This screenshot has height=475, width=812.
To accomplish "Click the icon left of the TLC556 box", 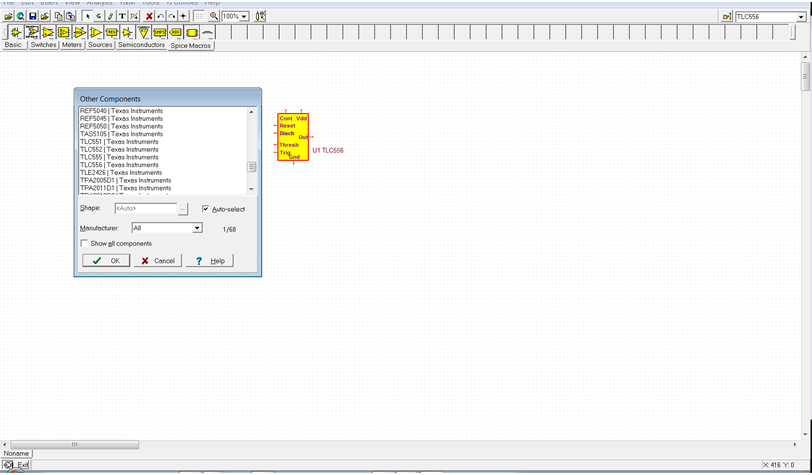I will [x=727, y=17].
